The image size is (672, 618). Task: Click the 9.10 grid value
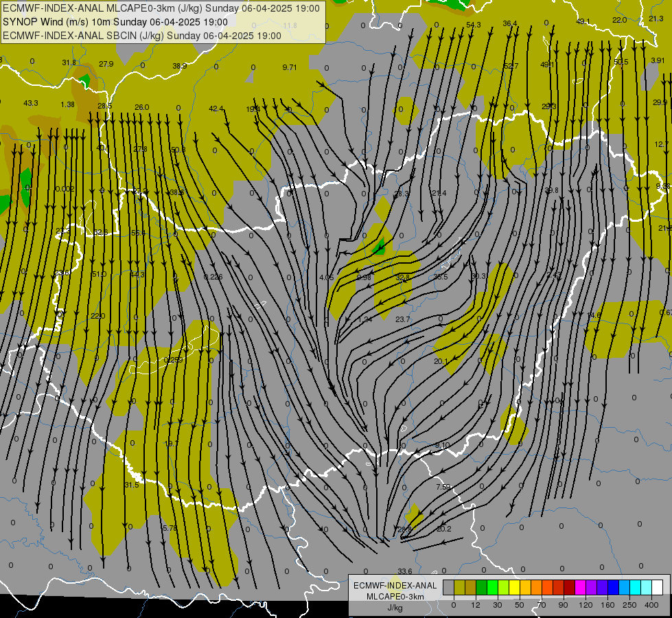pos(442,445)
